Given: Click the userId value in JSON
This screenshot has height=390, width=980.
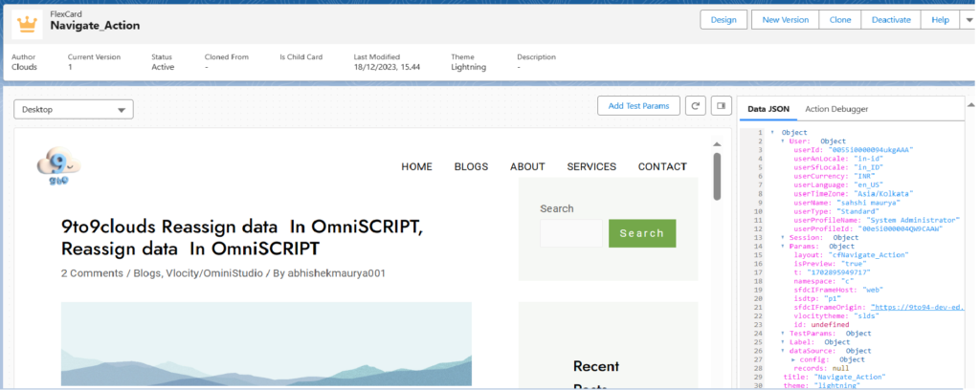Looking at the screenshot, I should pos(871,150).
